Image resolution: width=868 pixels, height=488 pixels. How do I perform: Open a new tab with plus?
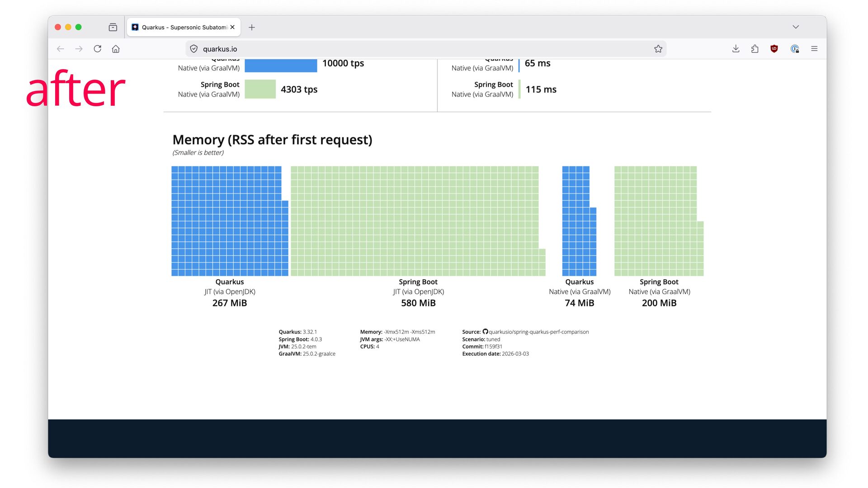(x=252, y=27)
